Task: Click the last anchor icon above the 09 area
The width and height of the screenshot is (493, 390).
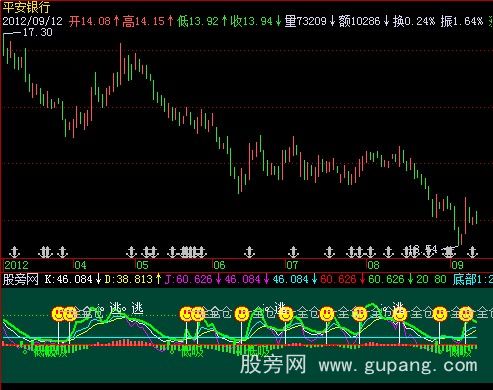Action: [x=472, y=252]
